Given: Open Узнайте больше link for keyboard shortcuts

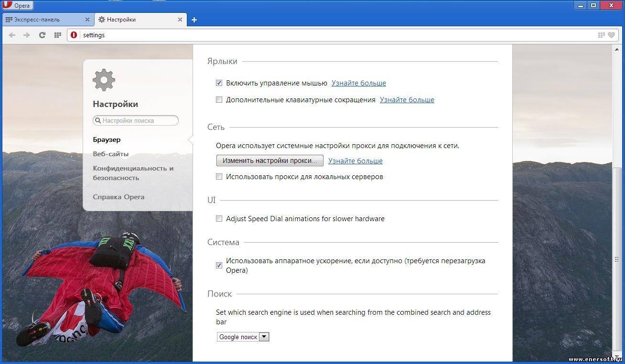Looking at the screenshot, I should click(x=407, y=100).
